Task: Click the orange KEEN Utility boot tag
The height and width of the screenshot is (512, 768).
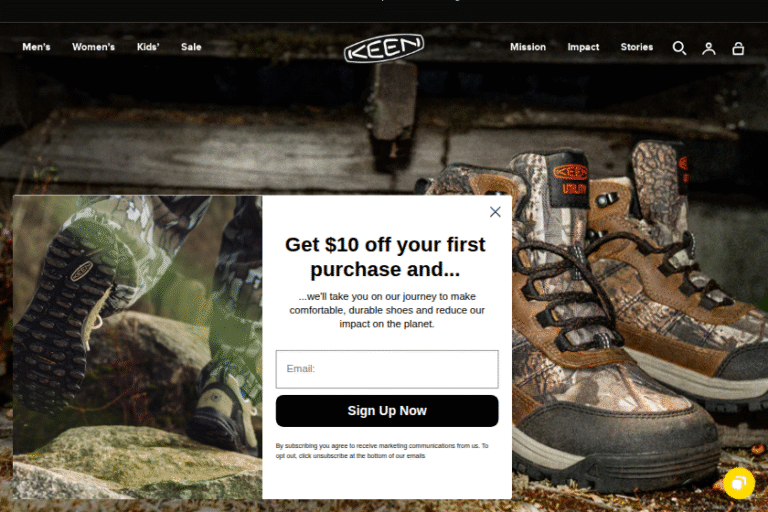Action: pos(568,179)
